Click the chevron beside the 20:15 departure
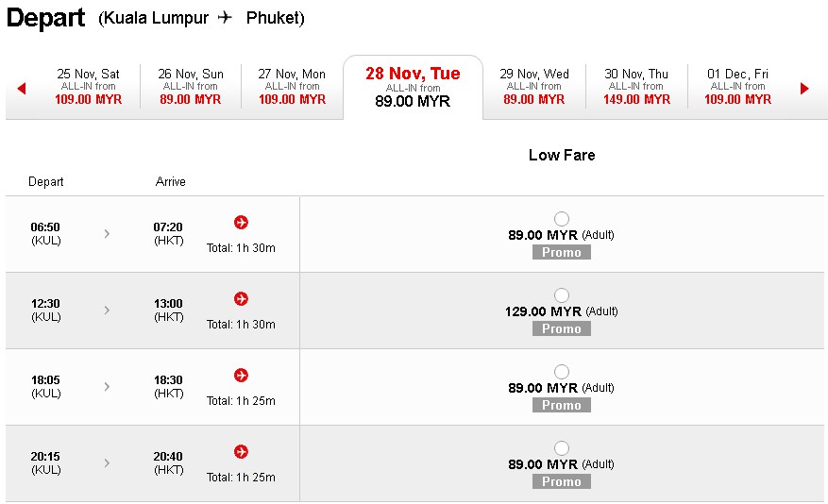This screenshot has height=504, width=828. tap(107, 462)
